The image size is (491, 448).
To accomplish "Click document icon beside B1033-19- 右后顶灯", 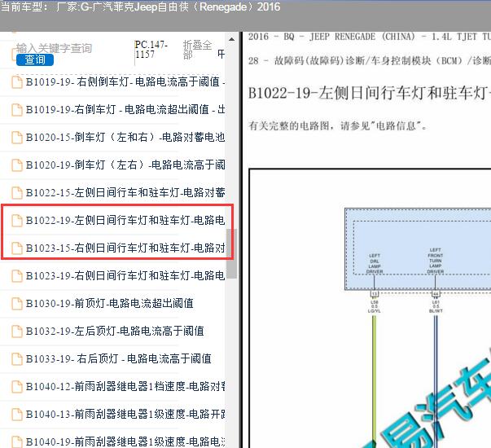I will tap(17, 358).
